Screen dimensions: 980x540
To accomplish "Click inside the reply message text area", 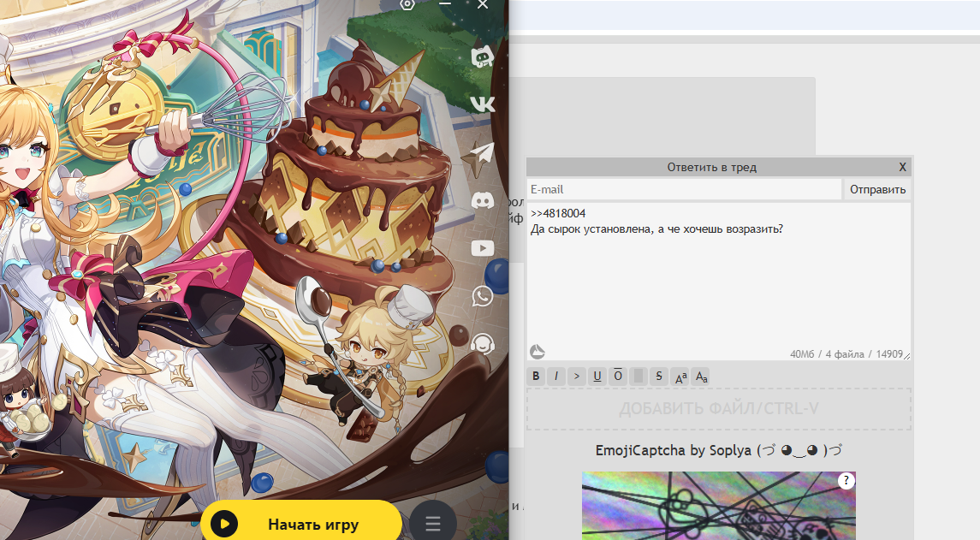I will pyautogui.click(x=719, y=282).
